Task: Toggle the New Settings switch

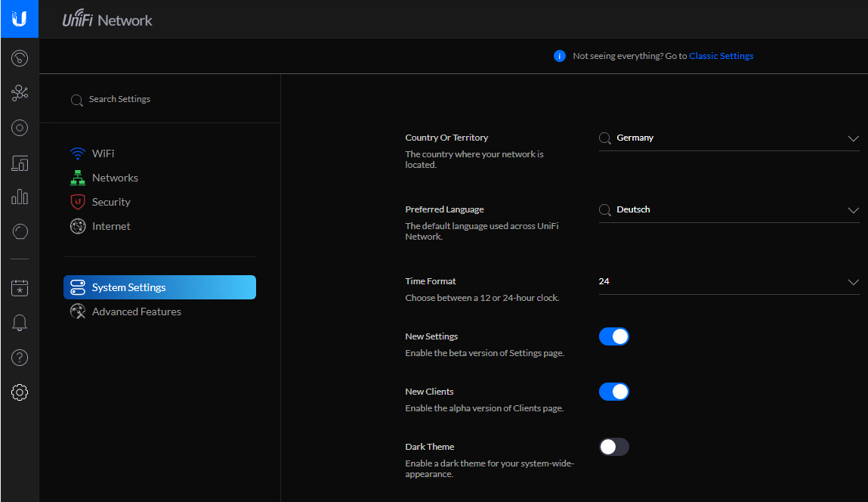Action: pos(614,336)
